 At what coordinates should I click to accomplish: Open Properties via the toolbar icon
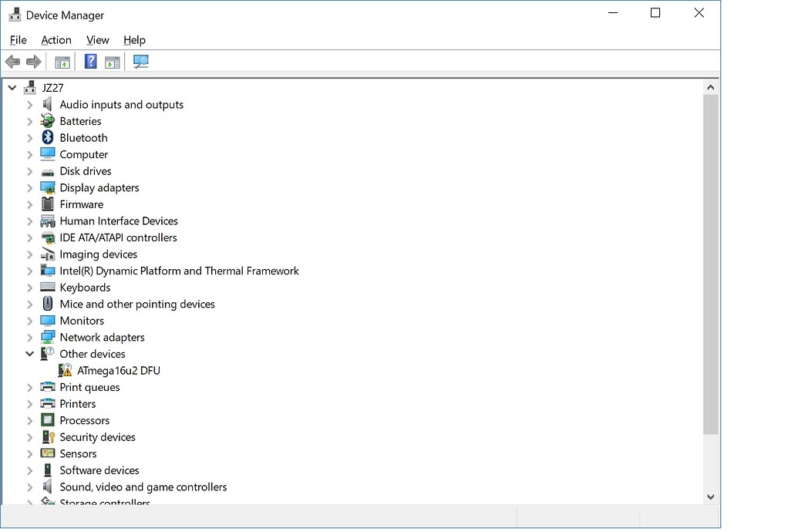click(113, 61)
